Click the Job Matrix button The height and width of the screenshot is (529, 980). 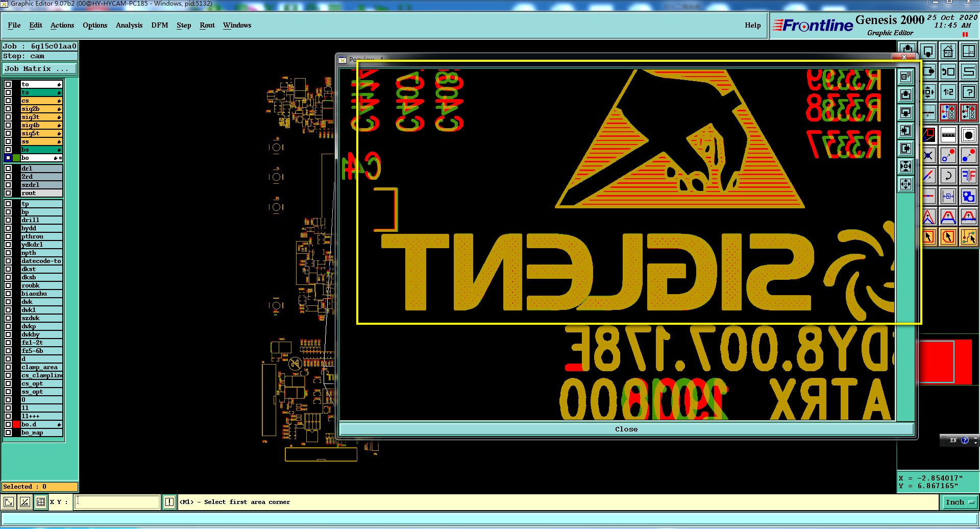(x=40, y=68)
